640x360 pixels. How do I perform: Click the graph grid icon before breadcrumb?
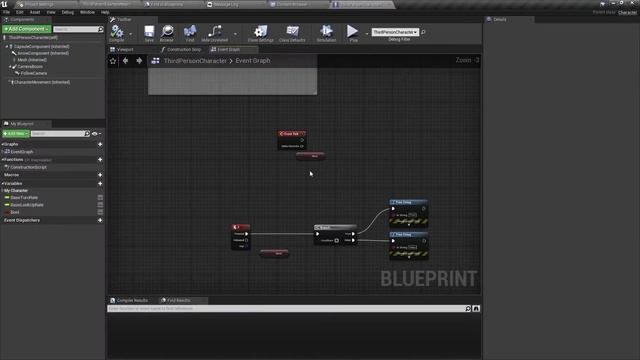[156, 60]
